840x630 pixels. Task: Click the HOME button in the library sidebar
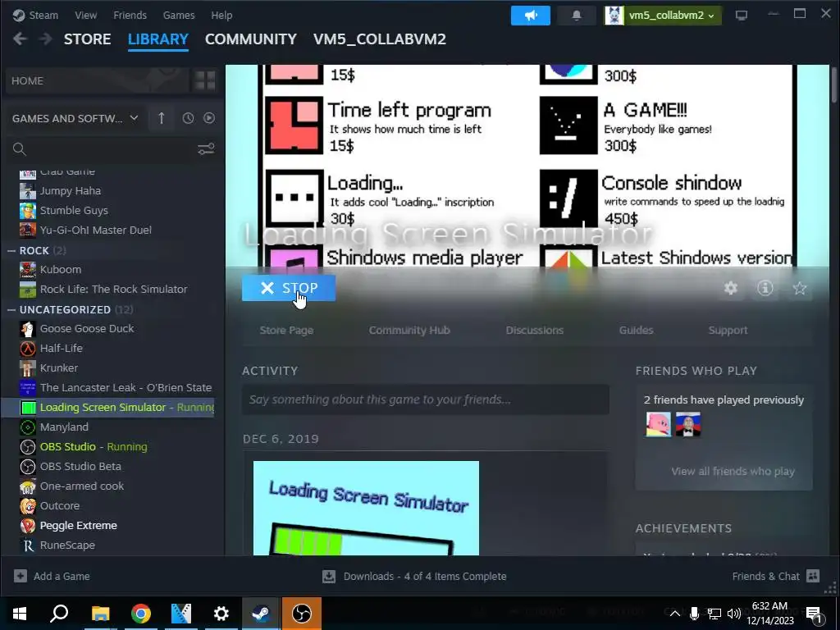(98, 81)
